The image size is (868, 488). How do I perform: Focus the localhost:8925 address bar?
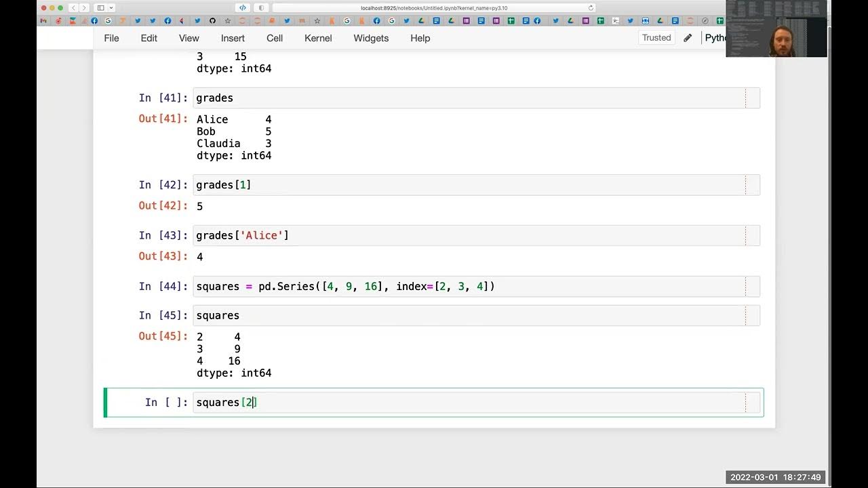434,8
